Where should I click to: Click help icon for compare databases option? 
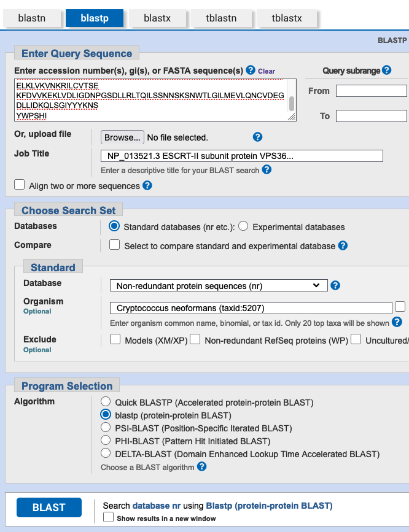[x=343, y=245]
